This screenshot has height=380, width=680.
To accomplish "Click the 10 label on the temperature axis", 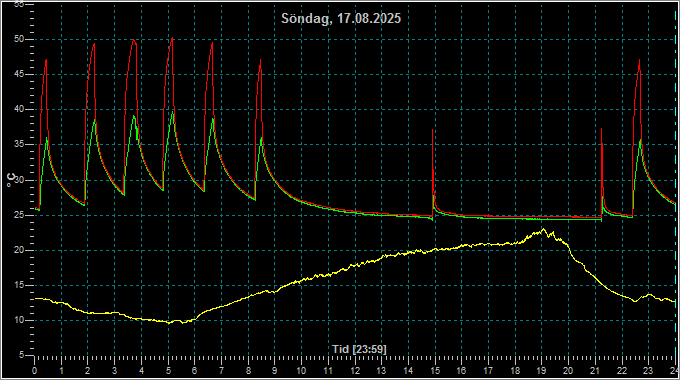I will coord(19,321).
